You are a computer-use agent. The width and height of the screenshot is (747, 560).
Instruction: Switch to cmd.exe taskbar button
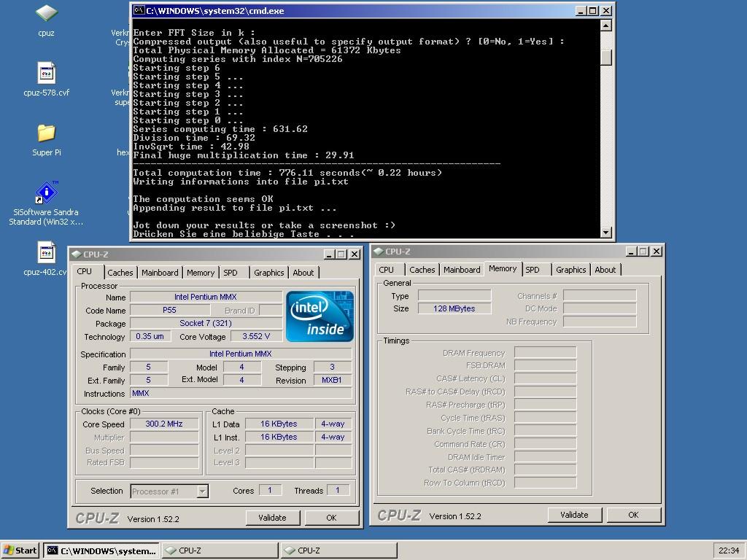click(x=101, y=551)
